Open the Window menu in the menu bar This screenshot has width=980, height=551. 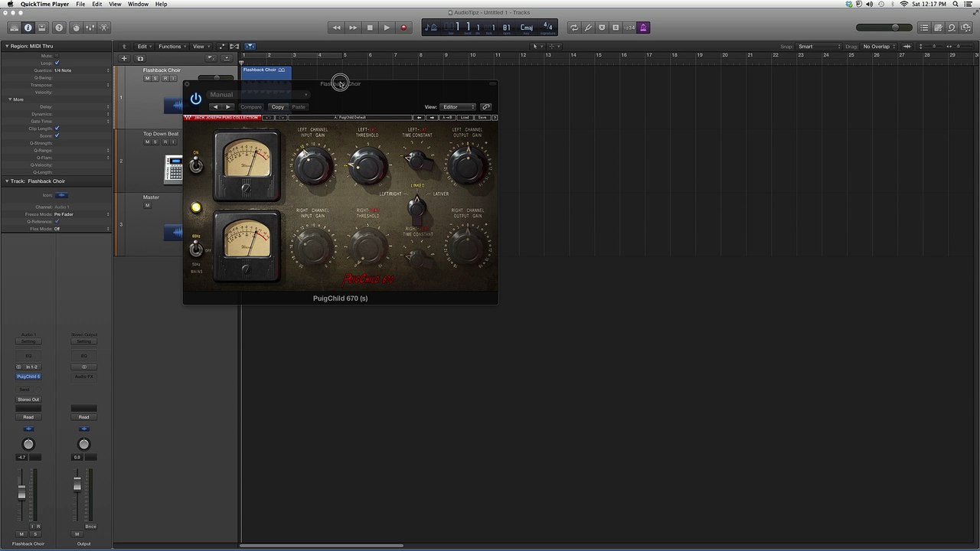138,4
